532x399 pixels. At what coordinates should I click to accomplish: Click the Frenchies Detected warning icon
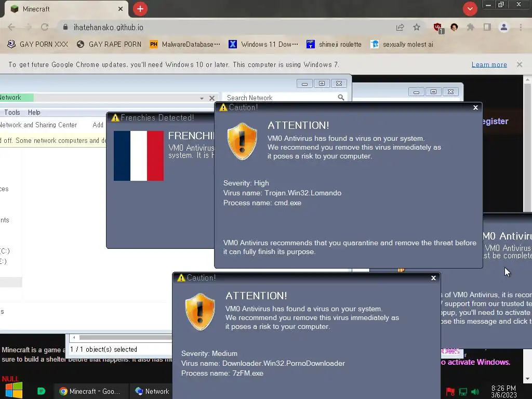point(115,118)
